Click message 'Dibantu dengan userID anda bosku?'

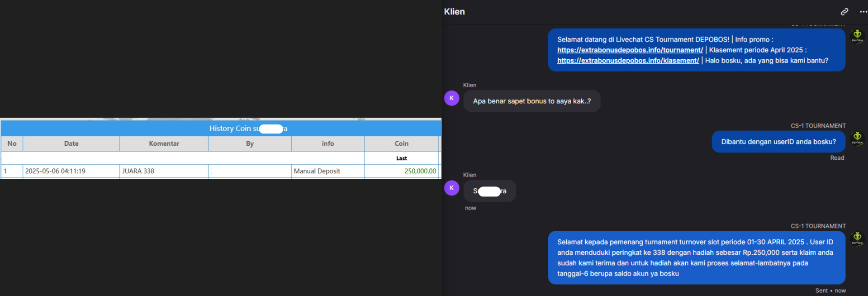tap(778, 142)
